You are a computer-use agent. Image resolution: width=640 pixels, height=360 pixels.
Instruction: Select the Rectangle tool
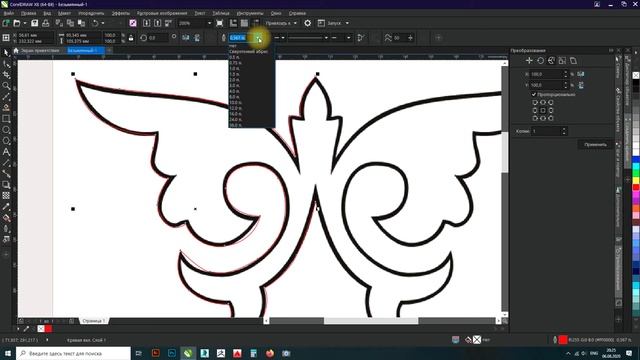pyautogui.click(x=6, y=119)
